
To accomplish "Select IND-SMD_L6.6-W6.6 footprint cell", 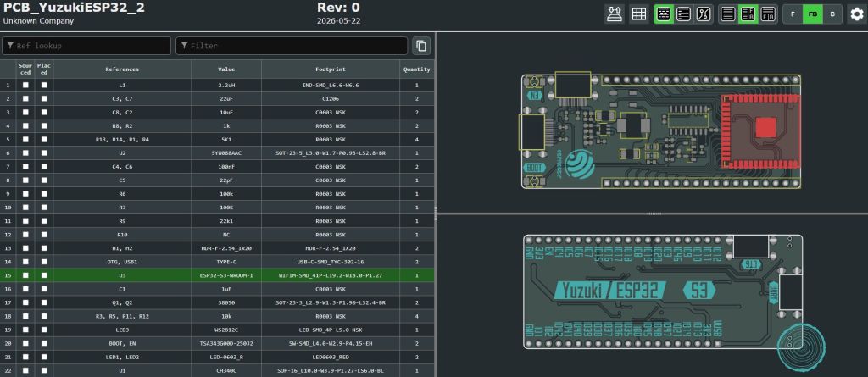I will (331, 86).
